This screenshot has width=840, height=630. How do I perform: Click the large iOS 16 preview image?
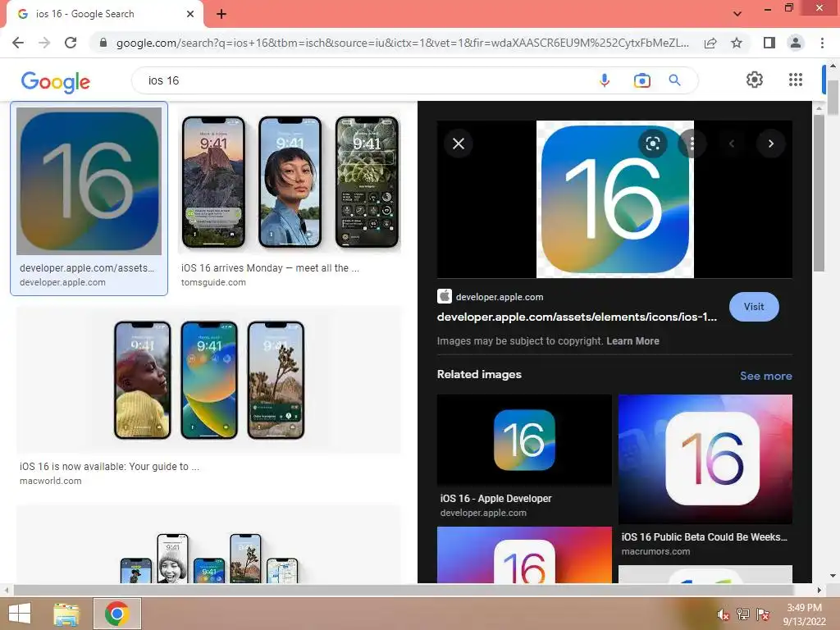[615, 199]
